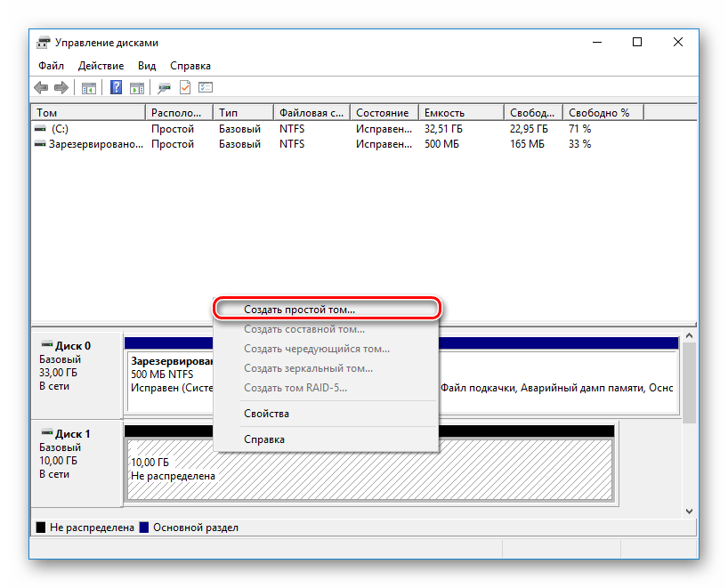Click the disk properties magnifier icon
Screen dimensions: 728x588
tap(163, 87)
